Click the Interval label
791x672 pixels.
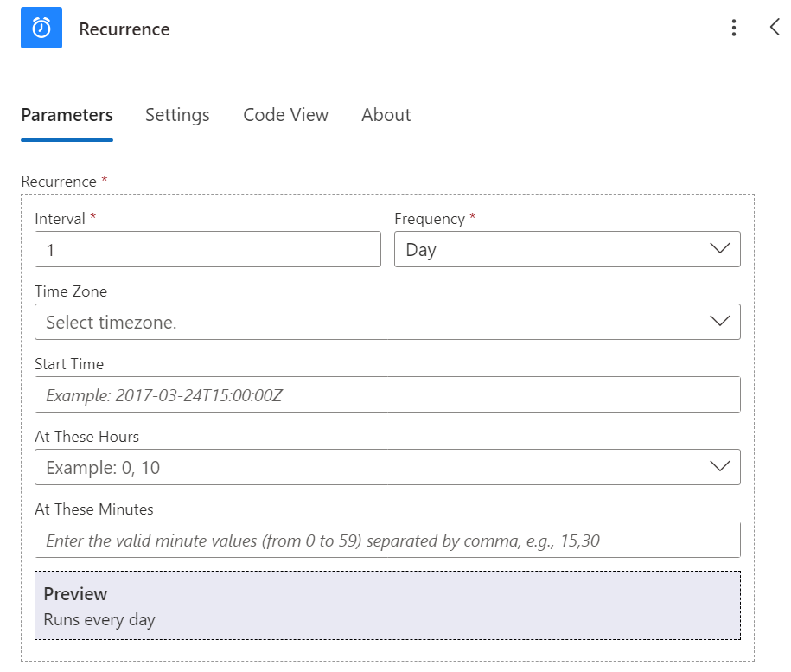[60, 219]
